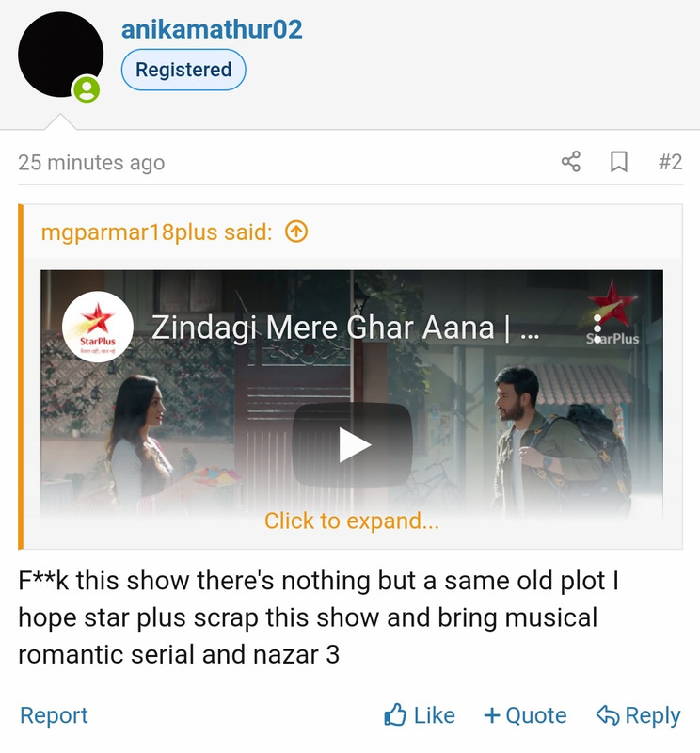Open the video's three-dot options menu
700x753 pixels.
(x=597, y=328)
